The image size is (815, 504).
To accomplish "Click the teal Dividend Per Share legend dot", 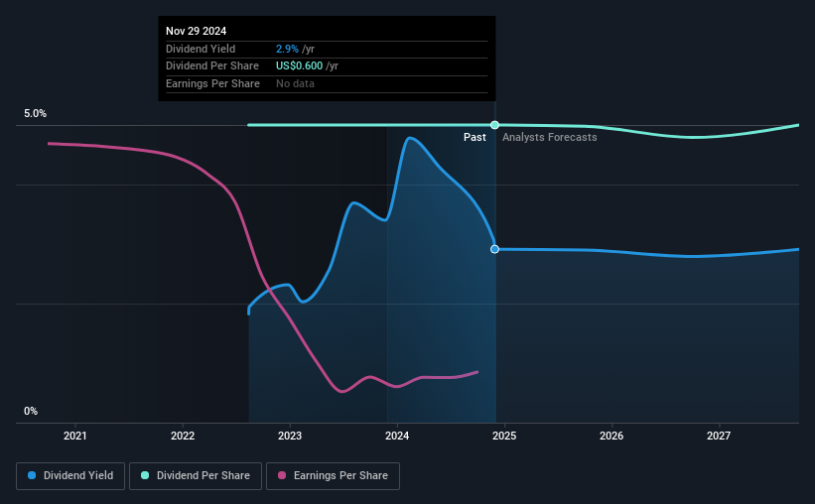I will pos(145,475).
